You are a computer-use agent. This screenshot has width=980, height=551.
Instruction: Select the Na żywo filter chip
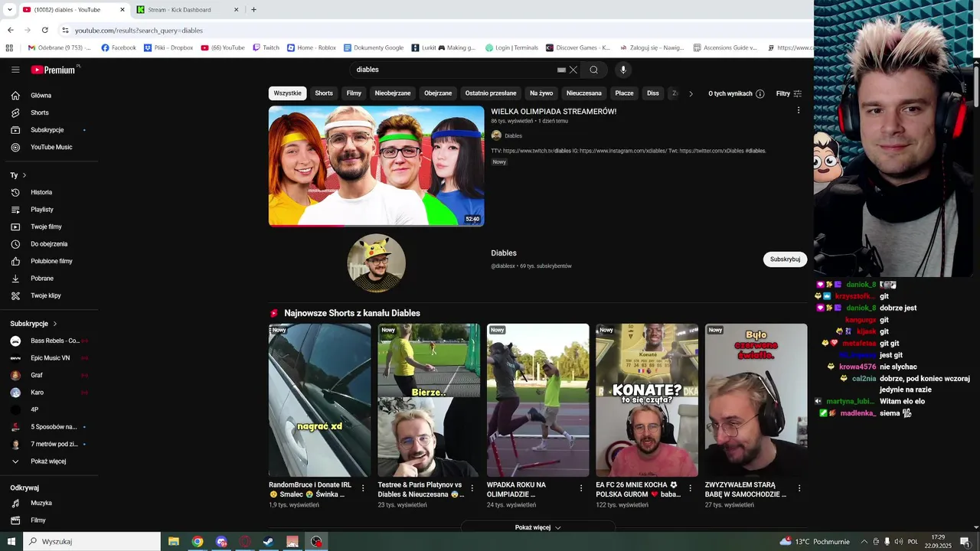click(x=541, y=93)
